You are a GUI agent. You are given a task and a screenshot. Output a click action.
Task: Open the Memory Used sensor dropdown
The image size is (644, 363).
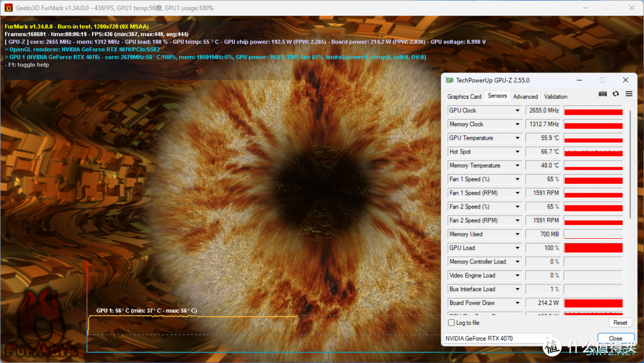[518, 234]
